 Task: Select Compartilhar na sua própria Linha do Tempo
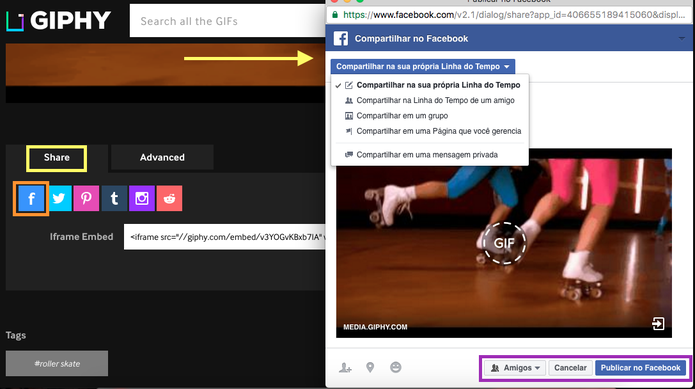pyautogui.click(x=430, y=85)
